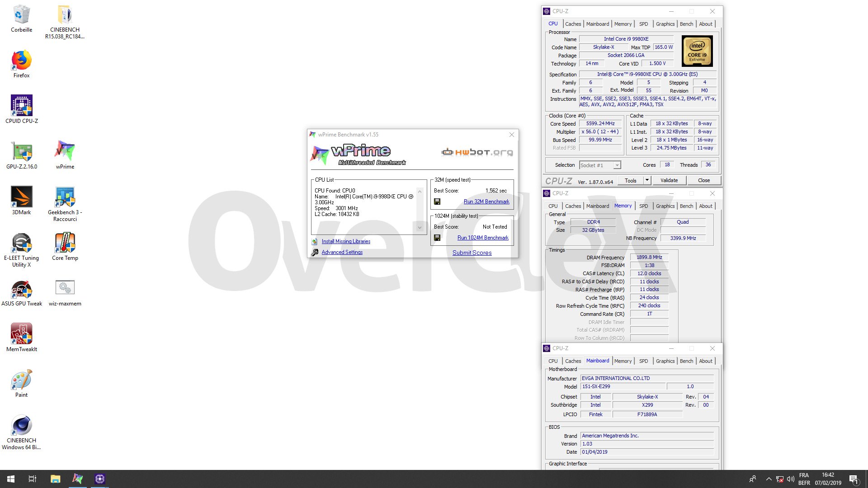Open the 3DMark desktop shortcut
This screenshot has width=868, height=488.
[21, 201]
